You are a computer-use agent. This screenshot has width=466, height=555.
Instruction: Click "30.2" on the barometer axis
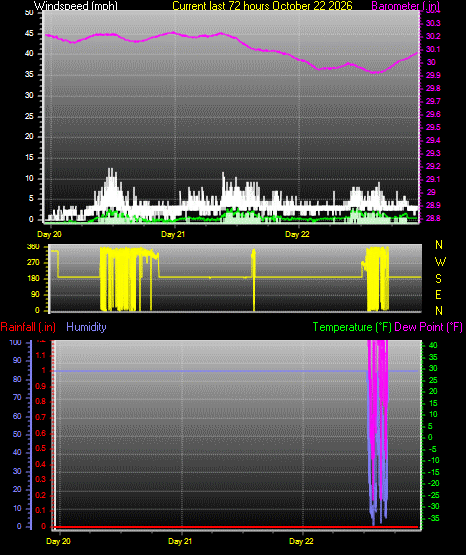click(x=433, y=36)
